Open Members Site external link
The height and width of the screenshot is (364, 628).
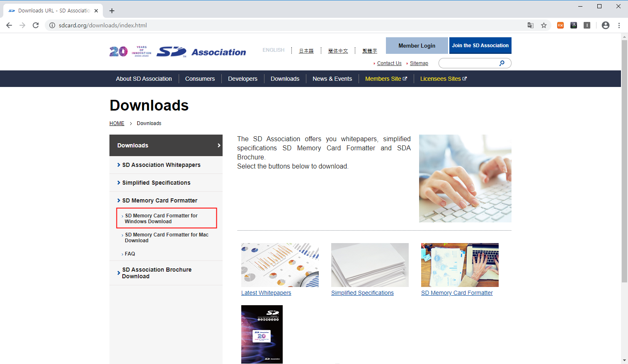click(x=386, y=79)
